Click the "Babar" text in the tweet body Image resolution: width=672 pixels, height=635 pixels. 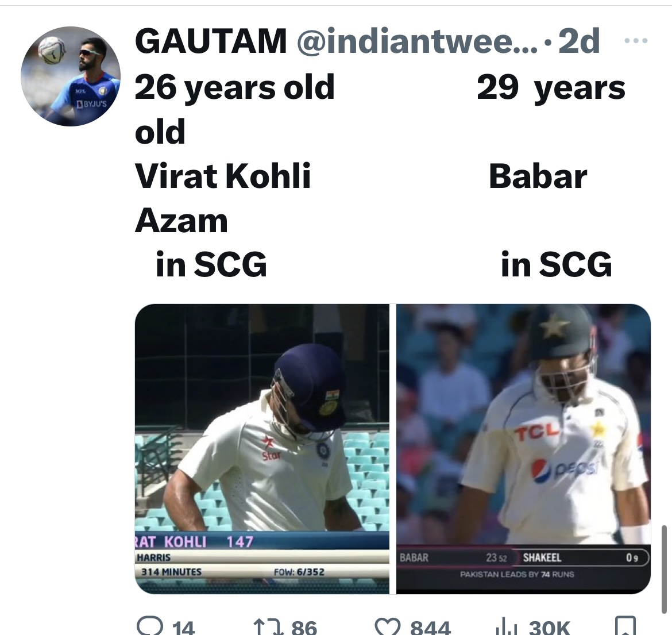538,176
